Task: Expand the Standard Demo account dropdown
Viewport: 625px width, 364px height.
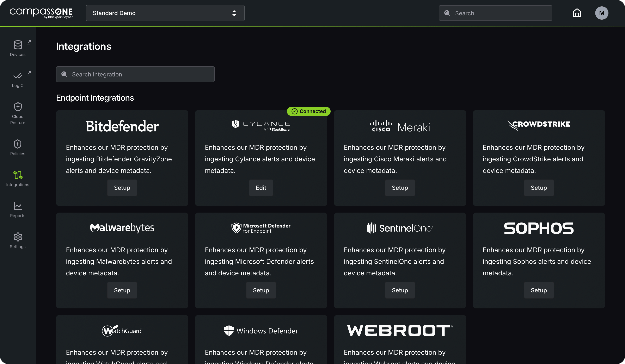Action: [x=165, y=13]
